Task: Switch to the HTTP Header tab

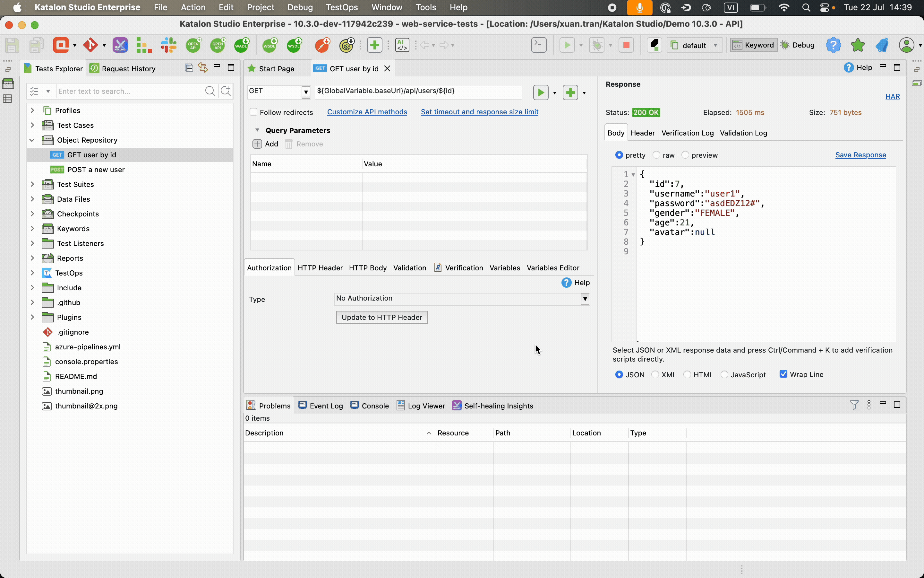Action: pos(320,268)
